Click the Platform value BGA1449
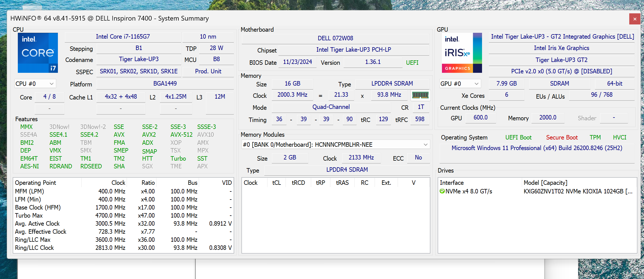644x279 pixels. 165,84
